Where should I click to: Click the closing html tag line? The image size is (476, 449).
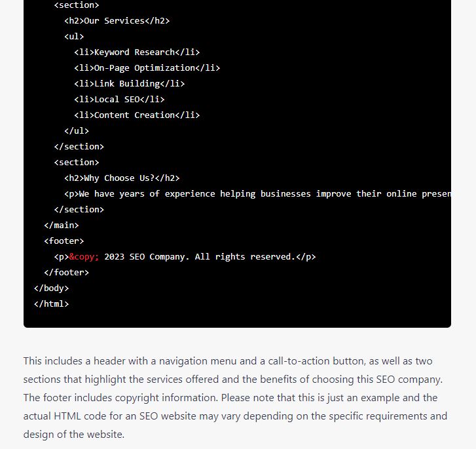(51, 304)
